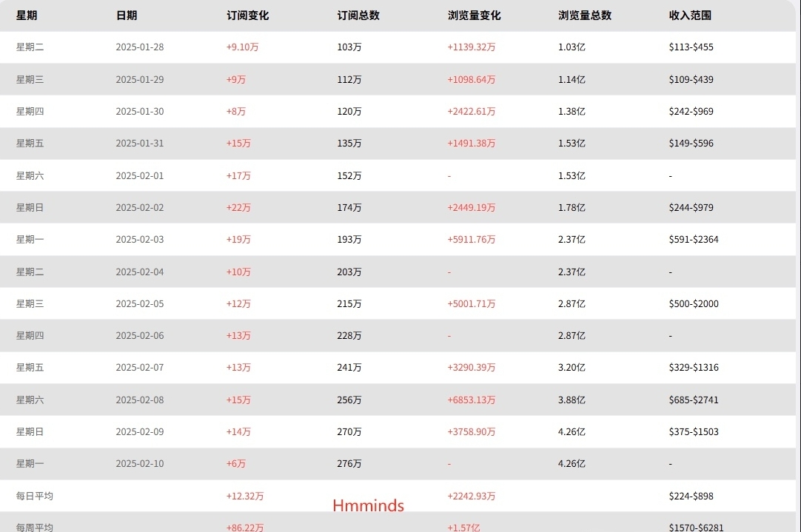Click the 浏览量变化 column header

point(474,16)
